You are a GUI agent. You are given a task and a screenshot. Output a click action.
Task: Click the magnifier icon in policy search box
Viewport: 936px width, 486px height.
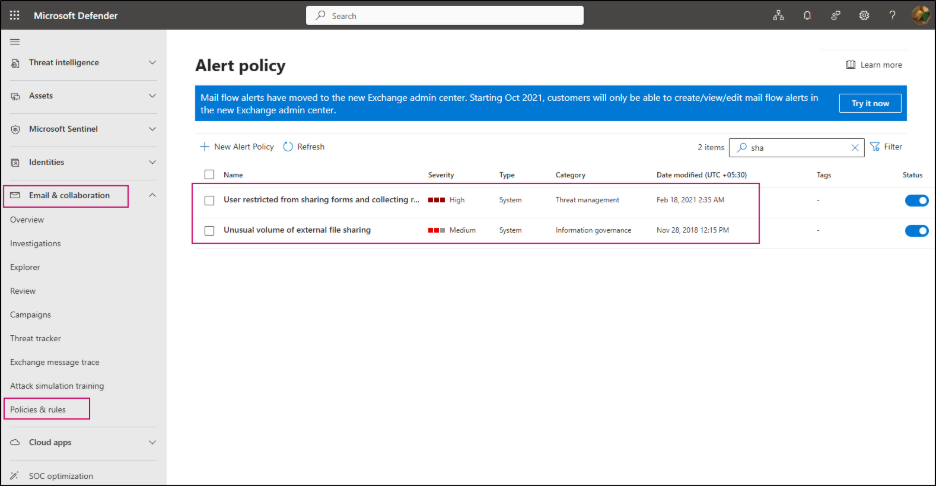pyautogui.click(x=742, y=147)
